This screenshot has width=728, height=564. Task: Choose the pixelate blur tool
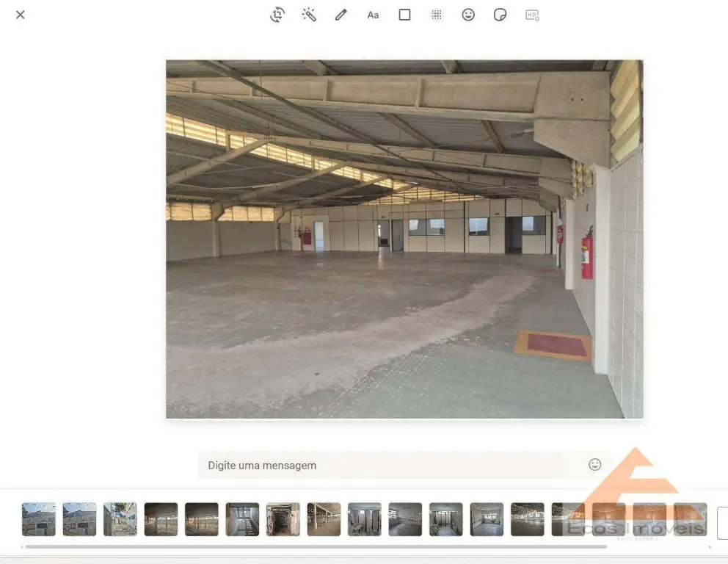(x=437, y=15)
